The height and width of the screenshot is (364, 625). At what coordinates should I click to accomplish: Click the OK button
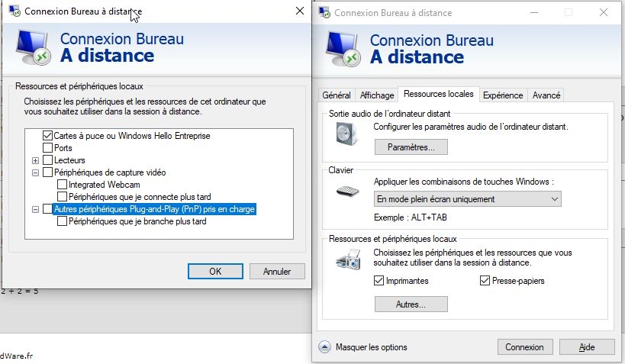[215, 272]
